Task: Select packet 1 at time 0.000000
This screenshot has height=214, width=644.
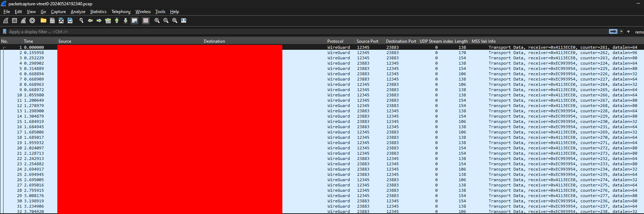Action: coord(322,47)
